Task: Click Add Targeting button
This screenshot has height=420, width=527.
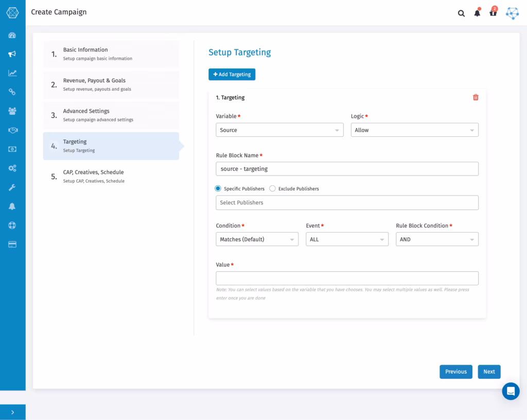Action: [x=232, y=74]
